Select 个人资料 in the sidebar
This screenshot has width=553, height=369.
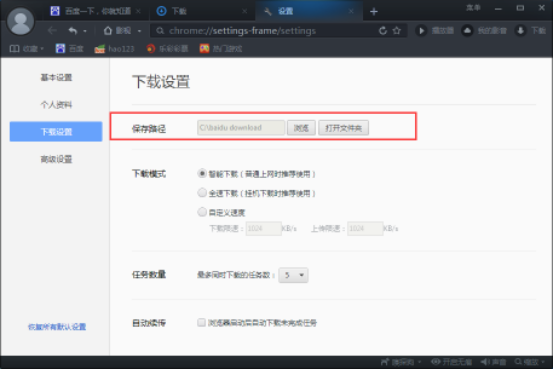(56, 104)
